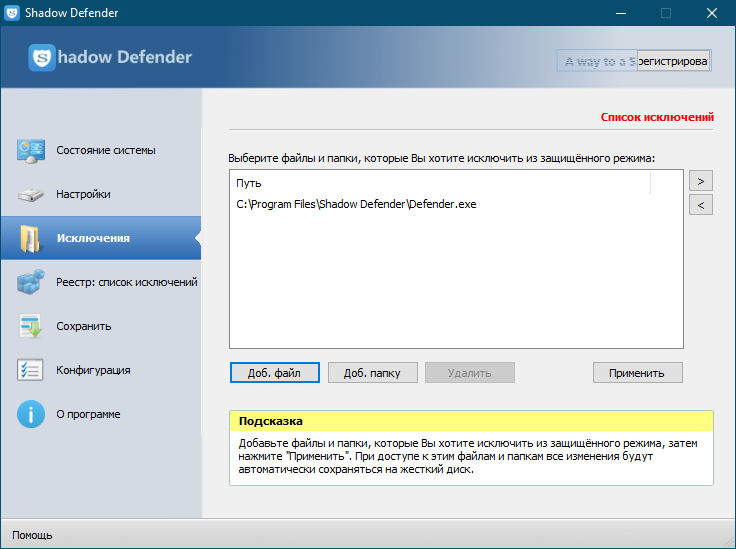
Task: Click the blue info icon О программе
Action: 31,414
